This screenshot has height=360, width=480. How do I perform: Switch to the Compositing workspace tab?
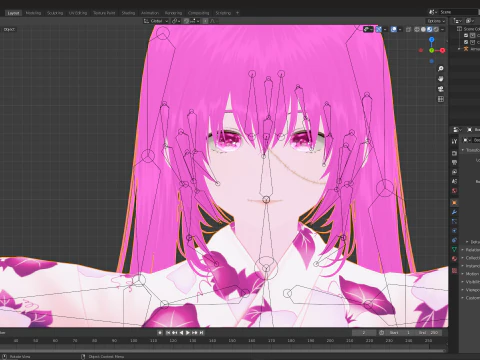tap(199, 13)
